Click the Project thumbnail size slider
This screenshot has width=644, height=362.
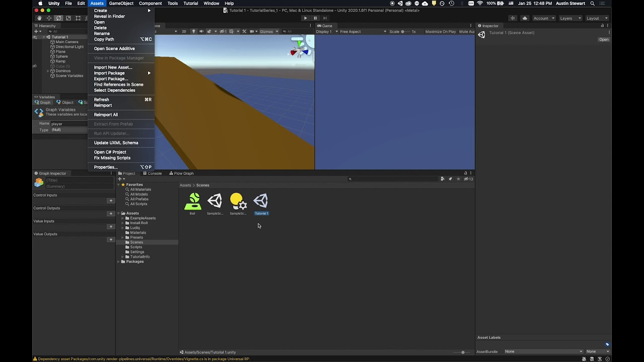[x=463, y=352]
